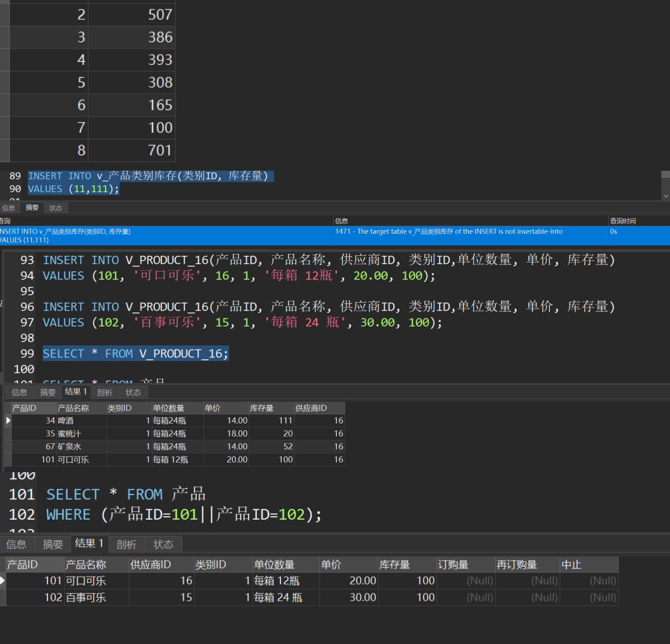Click the 订购量 column header

point(466,565)
